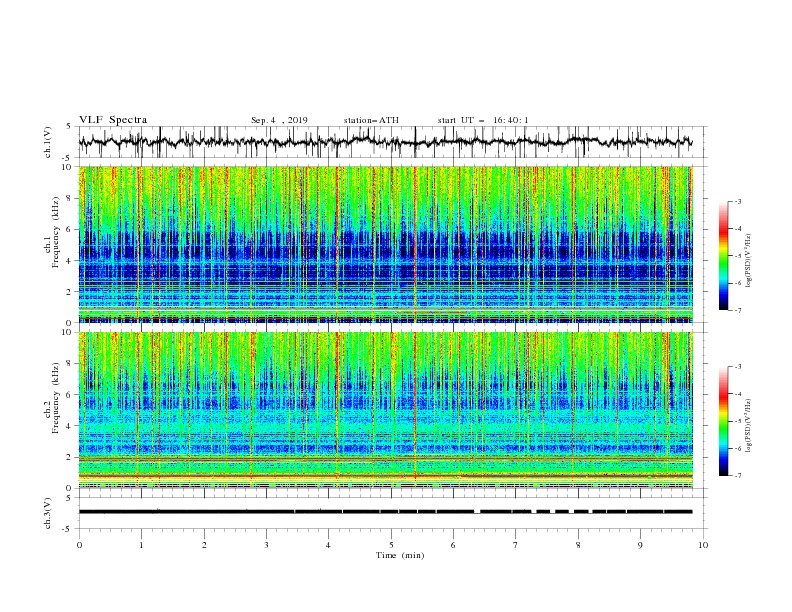The width and height of the screenshot is (792, 612).
Task: Click inside the ch.2 spectrogram panel
Action: pos(385,410)
